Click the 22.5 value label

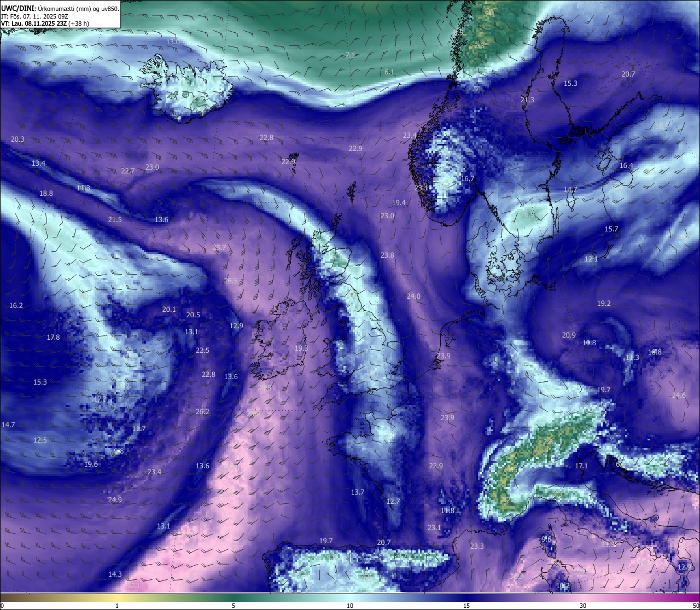coord(202,350)
